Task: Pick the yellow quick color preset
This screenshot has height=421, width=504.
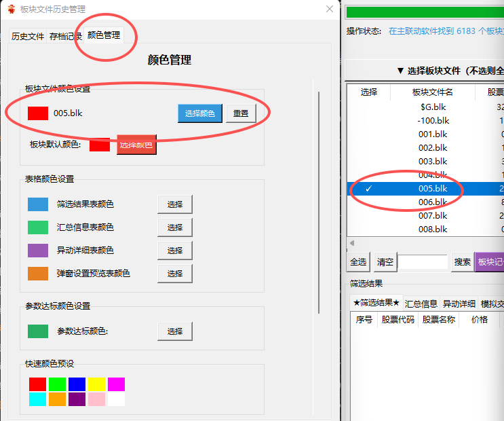Action: click(x=96, y=384)
